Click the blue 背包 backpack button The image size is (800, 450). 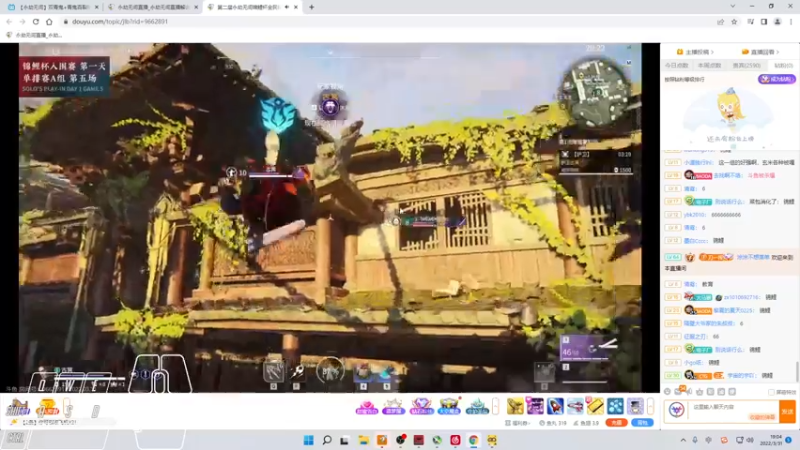642,422
